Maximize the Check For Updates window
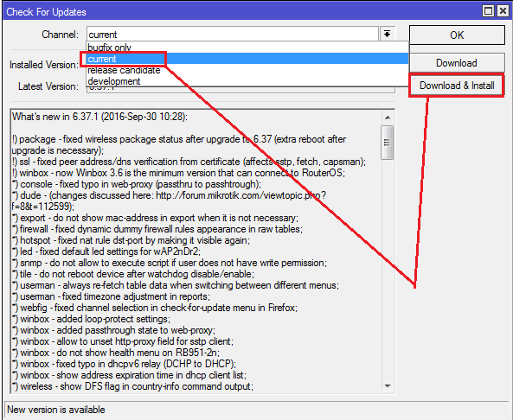The height and width of the screenshot is (420, 513). point(488,11)
